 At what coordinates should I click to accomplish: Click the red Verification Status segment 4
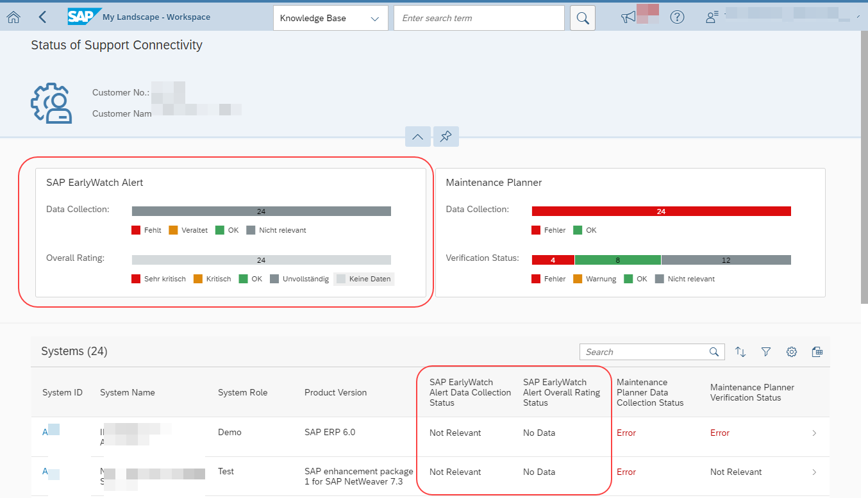(553, 260)
